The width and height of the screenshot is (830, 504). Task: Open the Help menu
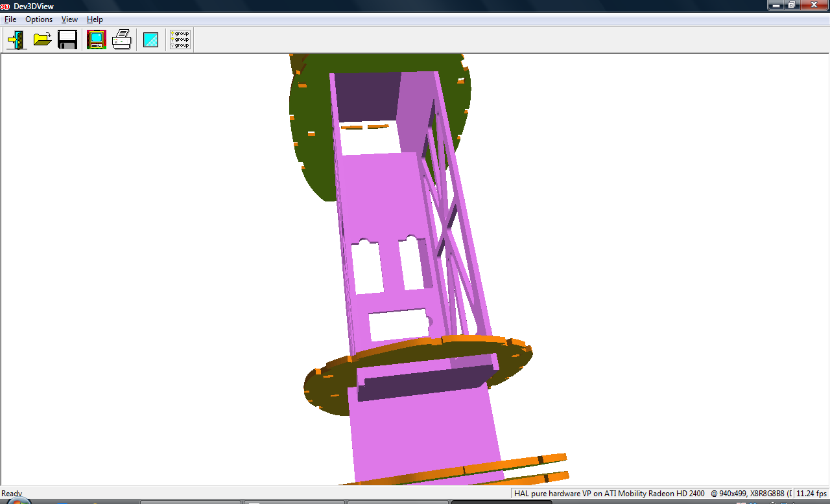[95, 19]
